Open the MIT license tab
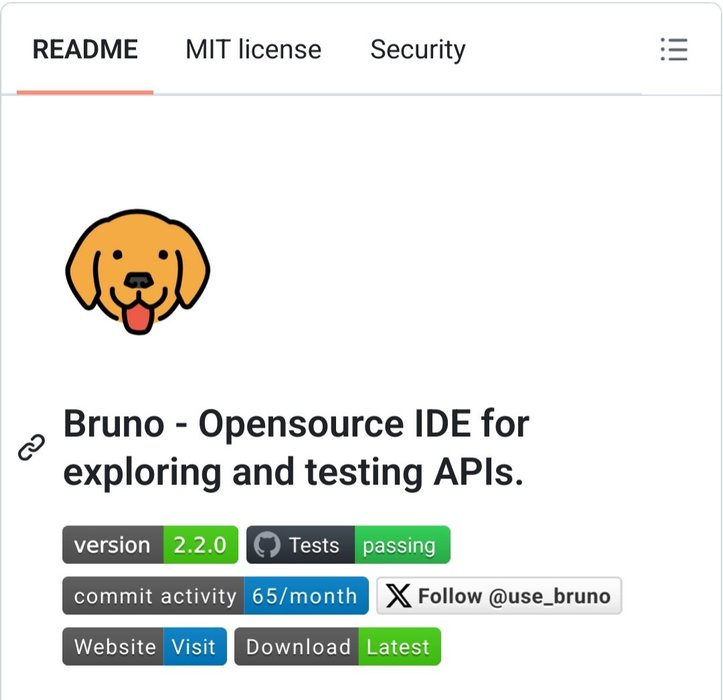723x700 pixels. [253, 50]
